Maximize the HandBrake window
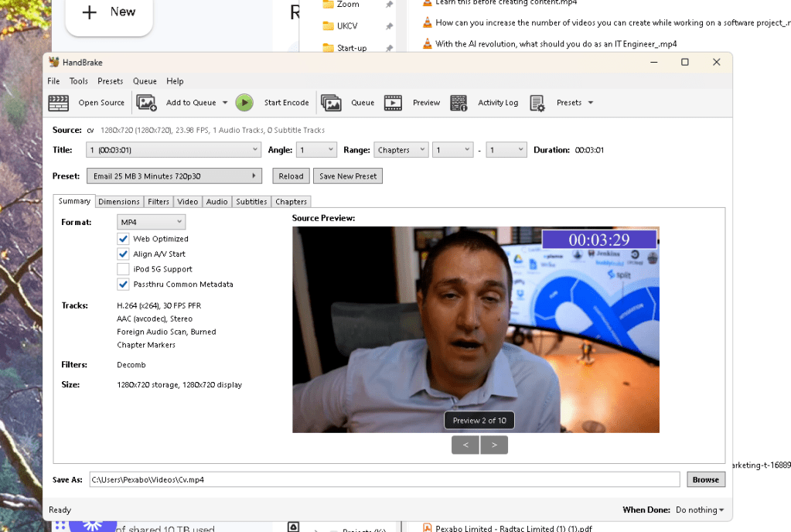The image size is (791, 532). click(x=684, y=62)
